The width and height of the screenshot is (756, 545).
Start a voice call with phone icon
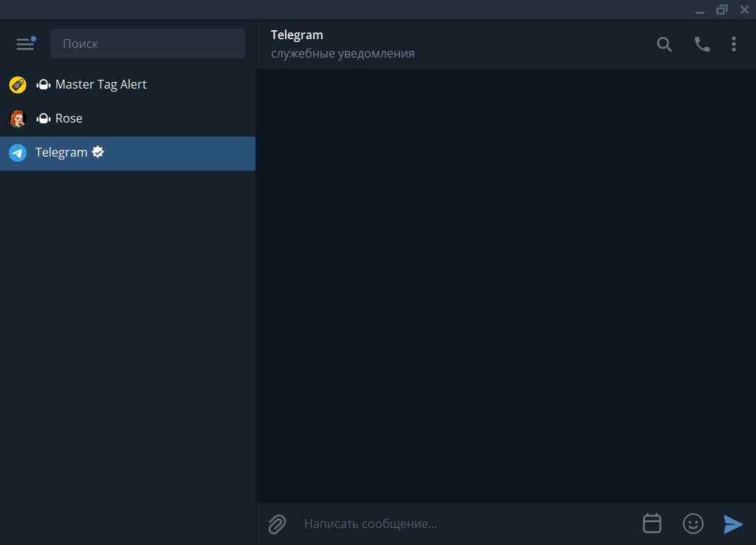click(701, 44)
